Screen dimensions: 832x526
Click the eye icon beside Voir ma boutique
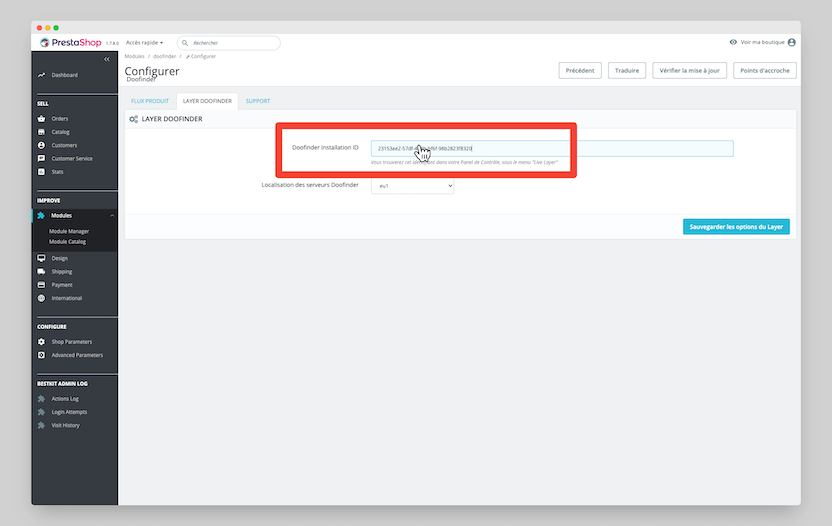pos(733,42)
